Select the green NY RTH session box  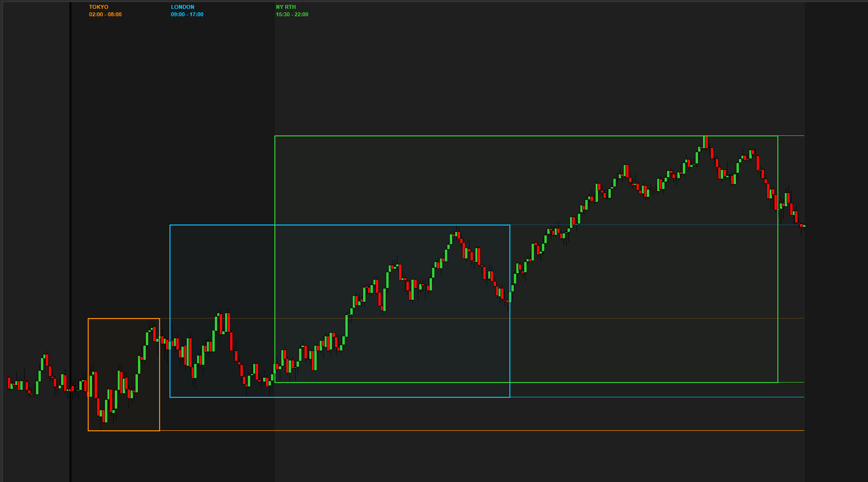pyautogui.click(x=526, y=259)
